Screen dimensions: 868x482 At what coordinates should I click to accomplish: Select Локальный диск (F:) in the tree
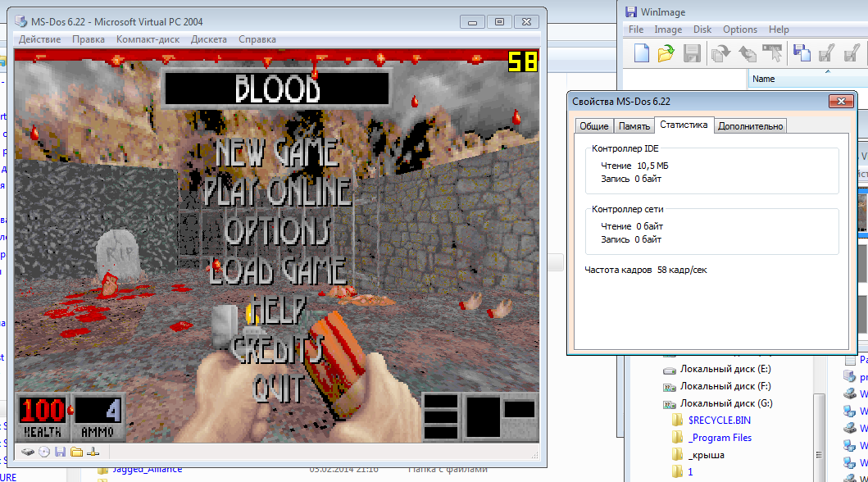[x=725, y=386]
